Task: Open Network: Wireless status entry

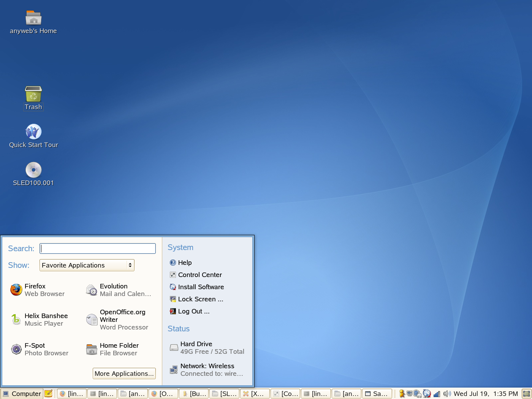Action: point(206,370)
